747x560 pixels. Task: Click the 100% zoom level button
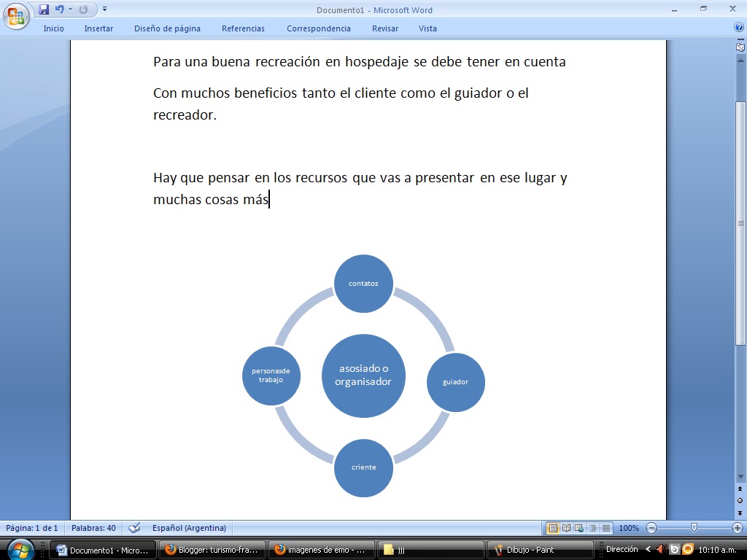coord(629,528)
